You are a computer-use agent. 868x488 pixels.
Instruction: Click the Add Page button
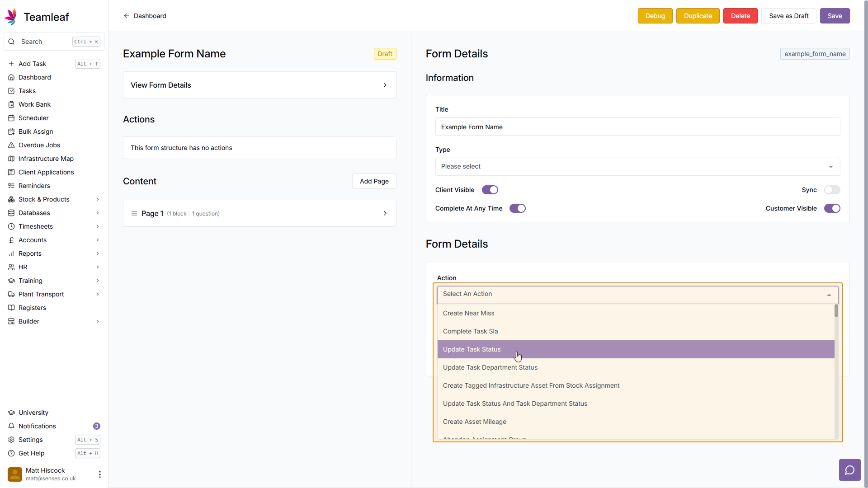pos(374,181)
